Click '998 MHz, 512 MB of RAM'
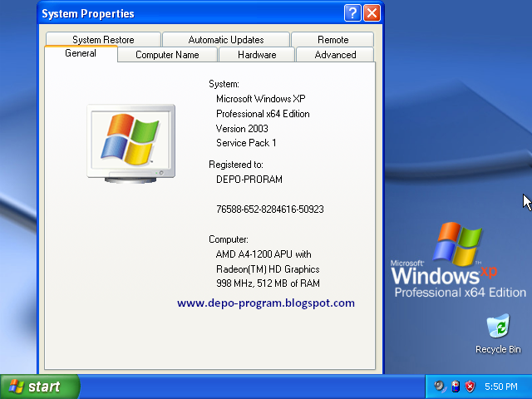The width and height of the screenshot is (532, 399). (268, 283)
